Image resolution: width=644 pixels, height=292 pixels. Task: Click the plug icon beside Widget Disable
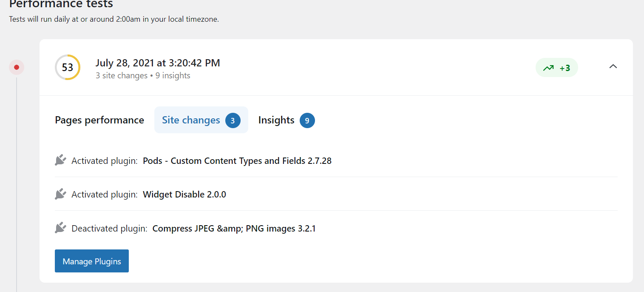[60, 194]
